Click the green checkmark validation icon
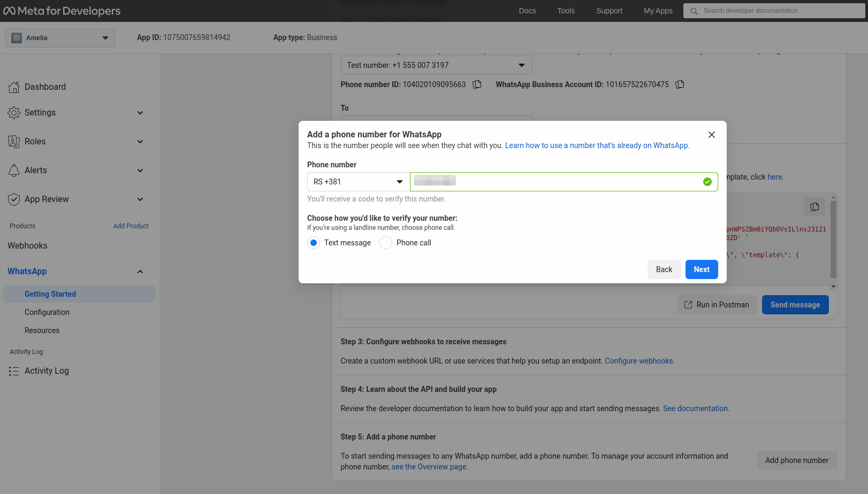This screenshot has width=868, height=494. click(707, 182)
